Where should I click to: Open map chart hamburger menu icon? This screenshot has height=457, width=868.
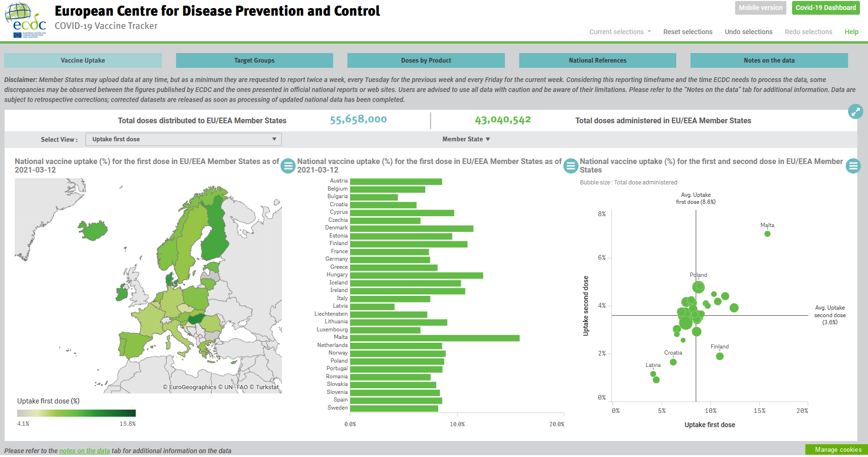click(x=288, y=166)
